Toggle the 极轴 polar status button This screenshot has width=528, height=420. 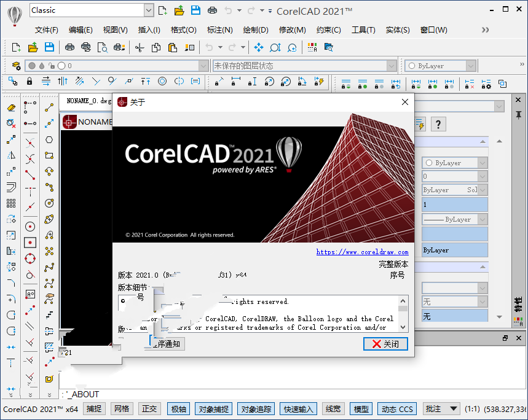point(178,409)
